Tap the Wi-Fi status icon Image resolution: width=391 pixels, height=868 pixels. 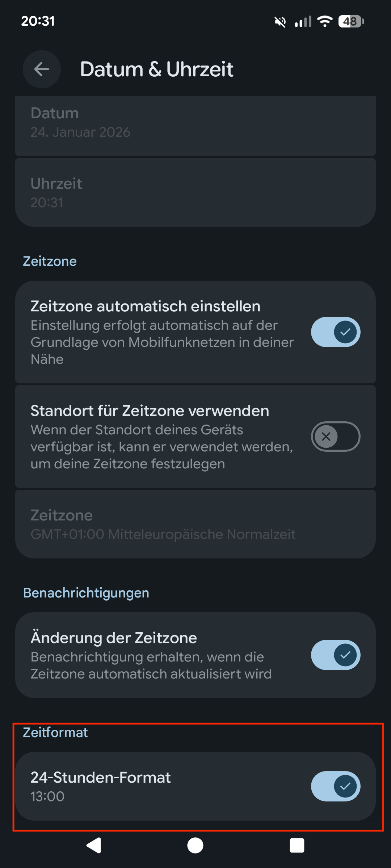[x=325, y=22]
